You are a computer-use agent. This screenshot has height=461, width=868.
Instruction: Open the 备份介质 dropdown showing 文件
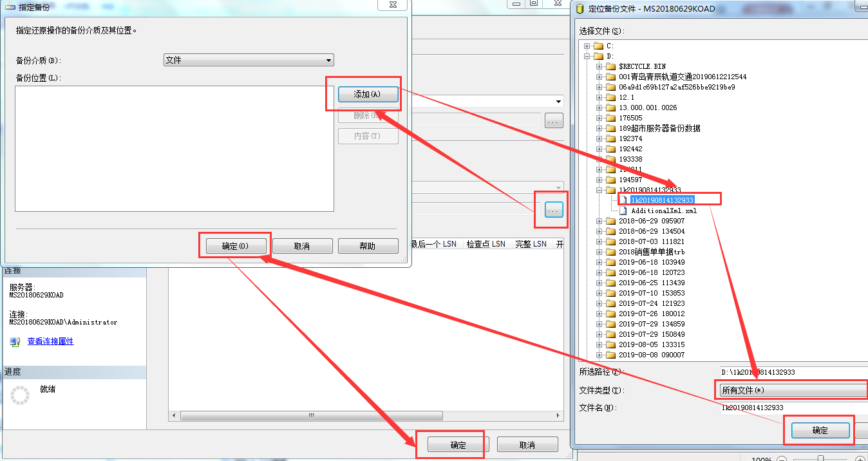(x=249, y=60)
